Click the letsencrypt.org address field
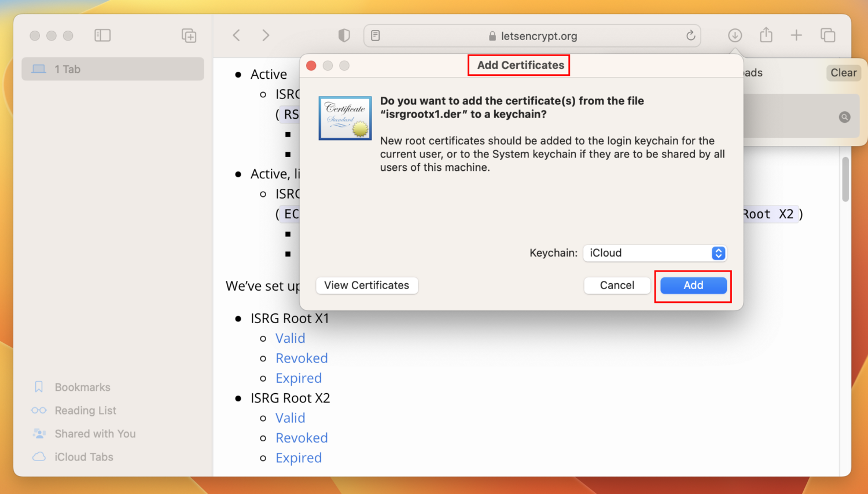 click(x=532, y=35)
